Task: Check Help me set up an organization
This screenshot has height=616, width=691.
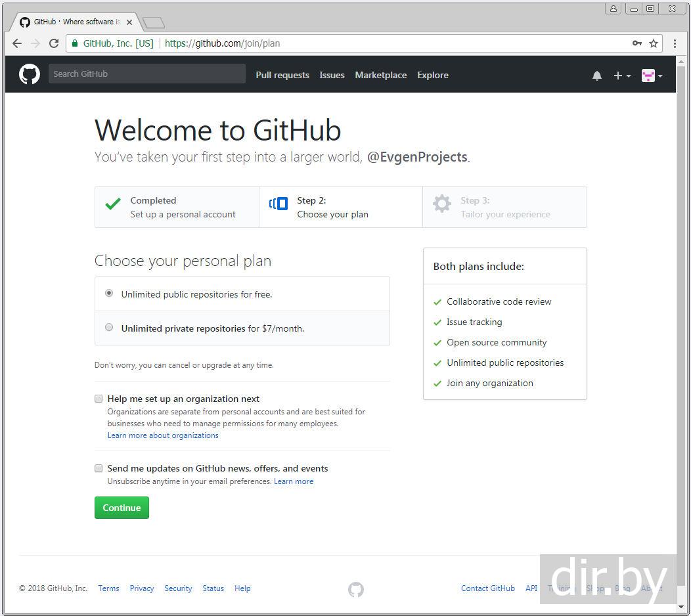Action: point(99,399)
